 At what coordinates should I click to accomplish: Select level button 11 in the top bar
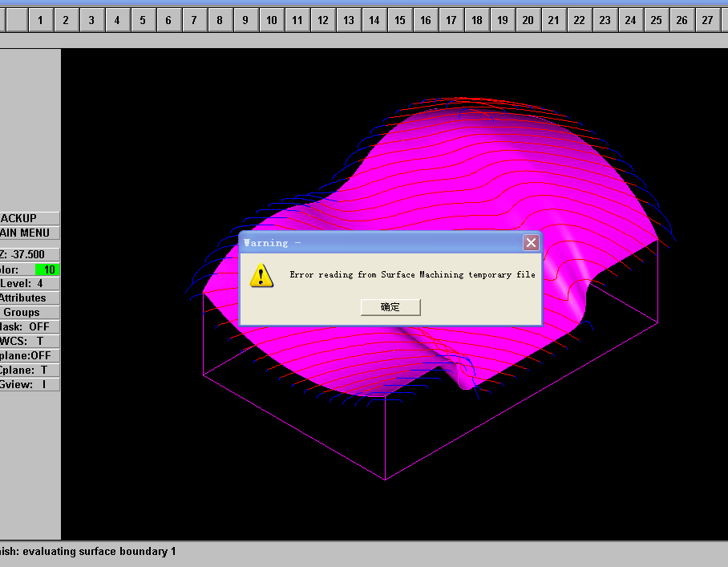pos(297,20)
